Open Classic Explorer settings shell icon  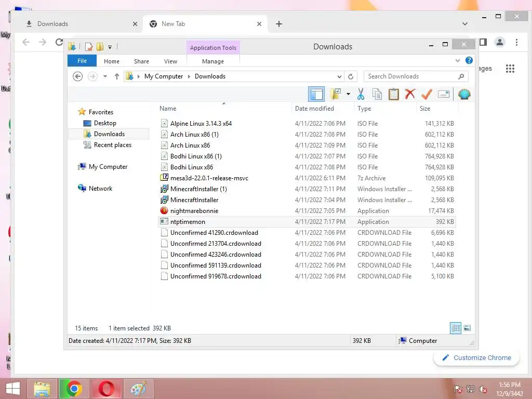(464, 94)
